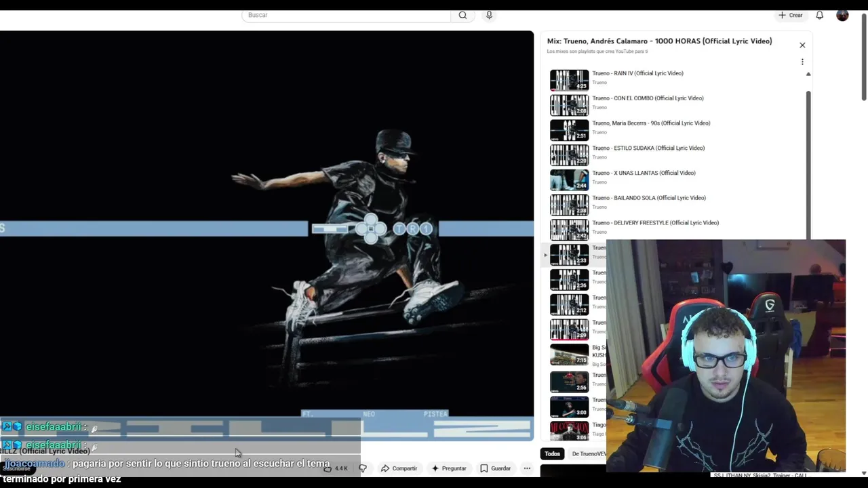Play Trueno - RAIN IV thumbnail
The image size is (868, 488).
(x=569, y=80)
